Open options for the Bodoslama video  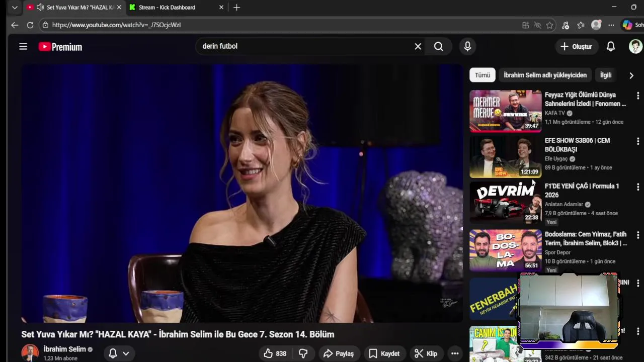tap(637, 235)
